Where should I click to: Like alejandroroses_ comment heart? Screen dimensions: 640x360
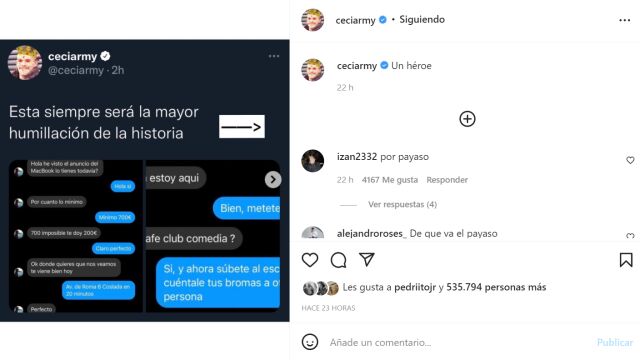pos(630,236)
